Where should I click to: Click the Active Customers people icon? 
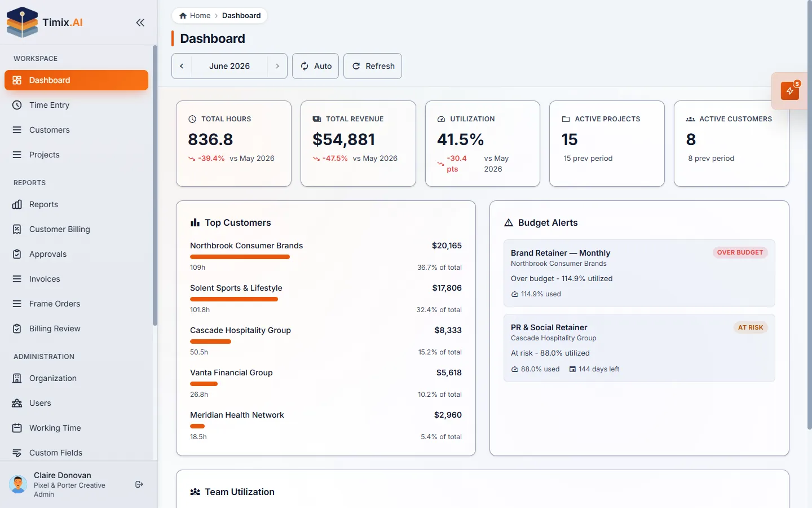click(690, 119)
